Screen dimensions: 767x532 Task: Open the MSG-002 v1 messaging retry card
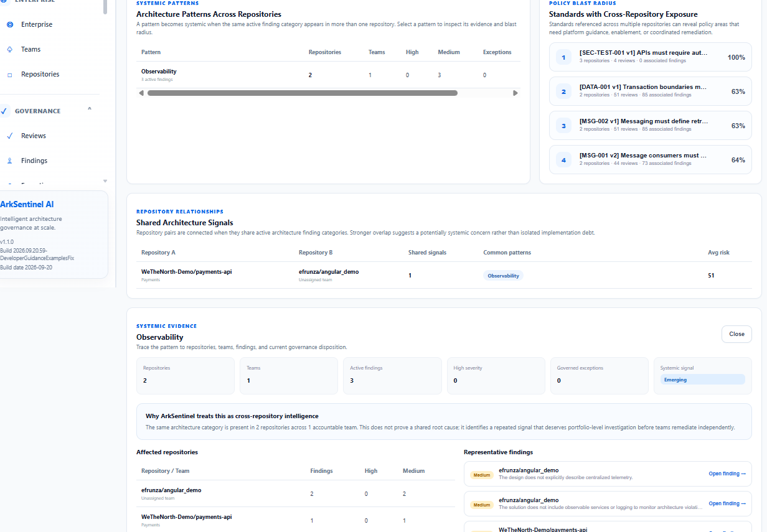(x=651, y=125)
